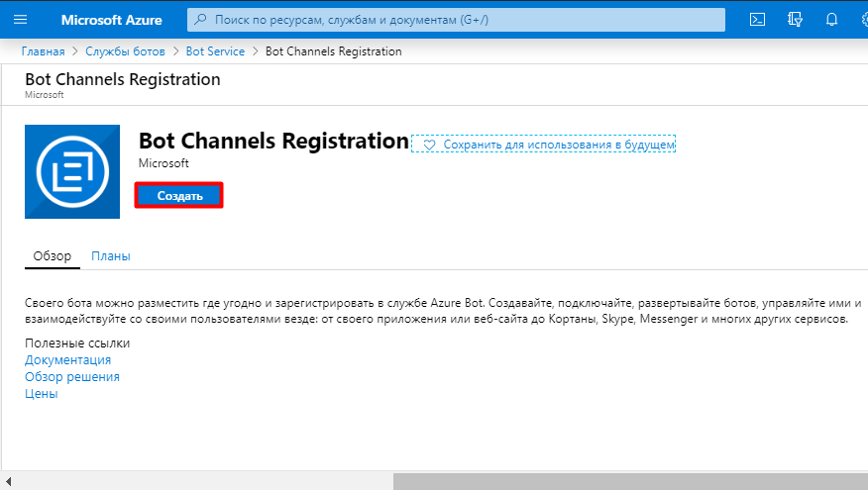Open the directory and subscription filter icon
Image resolution: width=868 pixels, height=490 pixels.
coord(795,20)
